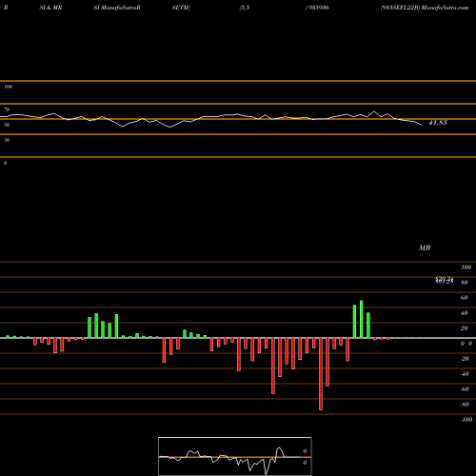Click the 'SI(TM)' header text
The height and width of the screenshot is (476, 476).
[181, 8]
